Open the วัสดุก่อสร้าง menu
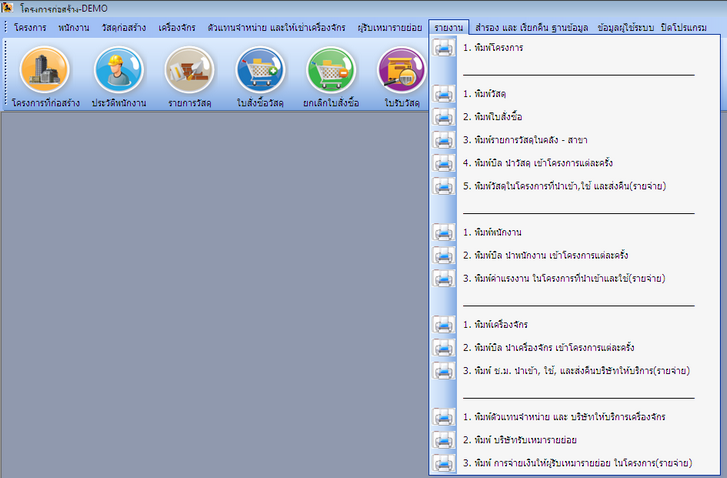 point(124,27)
